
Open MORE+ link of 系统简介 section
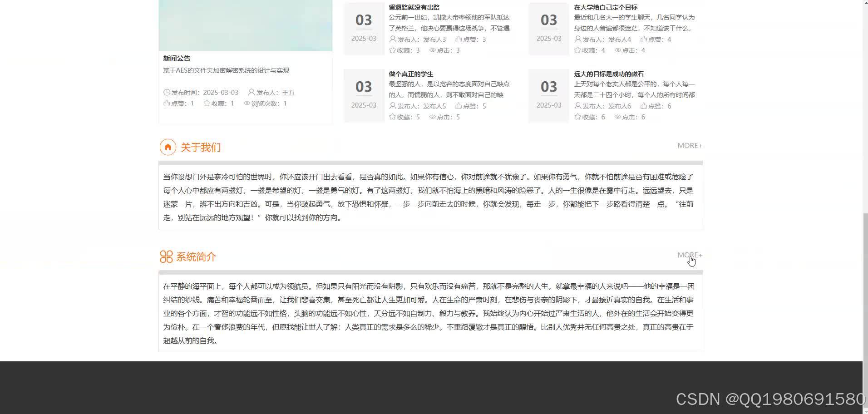(x=690, y=255)
